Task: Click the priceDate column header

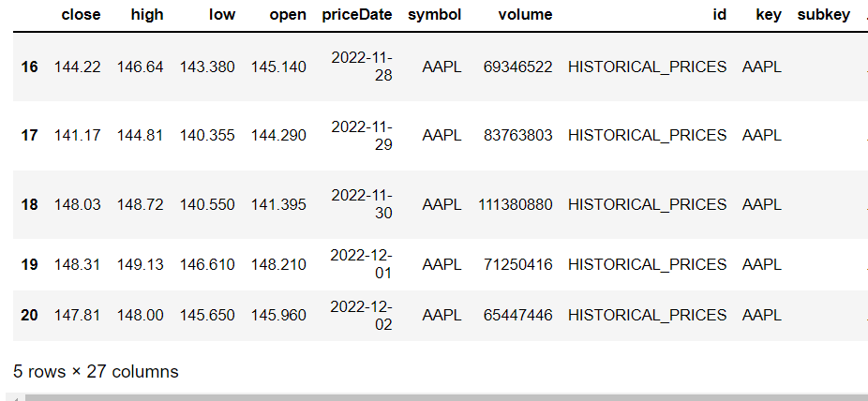Action: 357,15
